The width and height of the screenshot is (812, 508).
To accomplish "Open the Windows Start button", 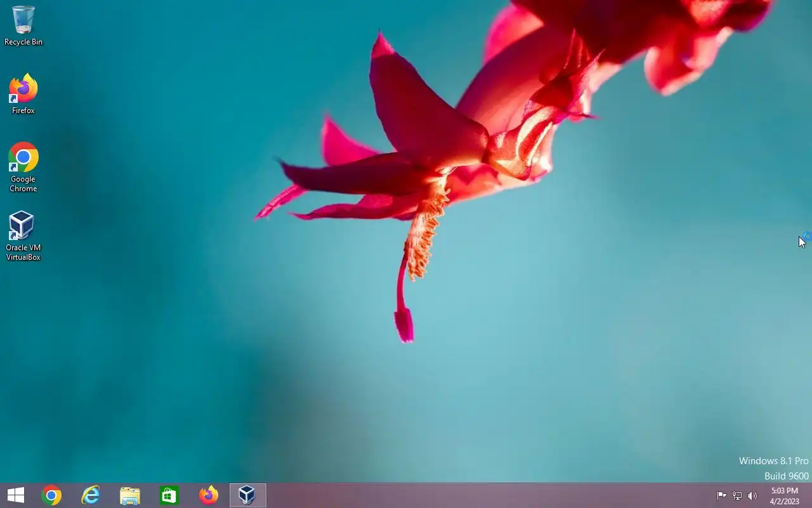I will [16, 495].
